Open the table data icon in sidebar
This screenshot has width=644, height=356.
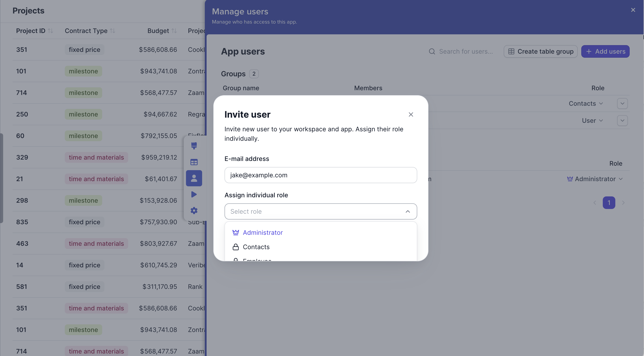pyautogui.click(x=194, y=162)
